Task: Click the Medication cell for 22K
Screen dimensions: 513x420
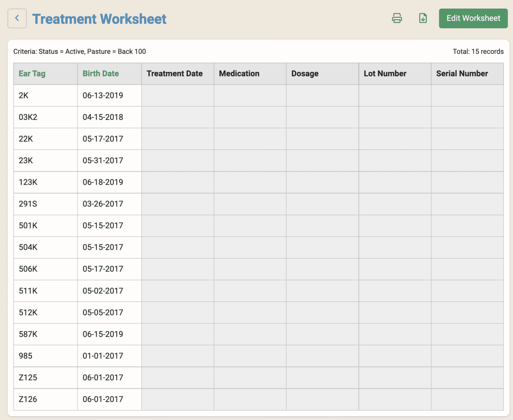Action: pyautogui.click(x=249, y=139)
